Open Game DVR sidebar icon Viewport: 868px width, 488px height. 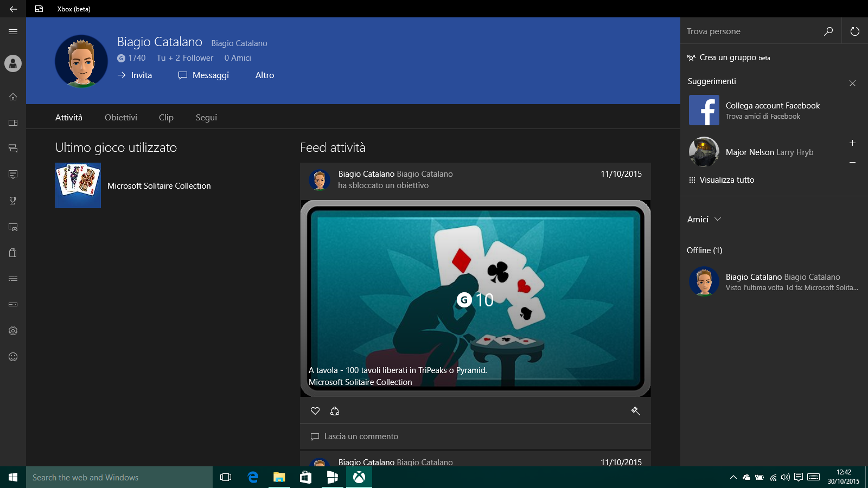pyautogui.click(x=13, y=227)
